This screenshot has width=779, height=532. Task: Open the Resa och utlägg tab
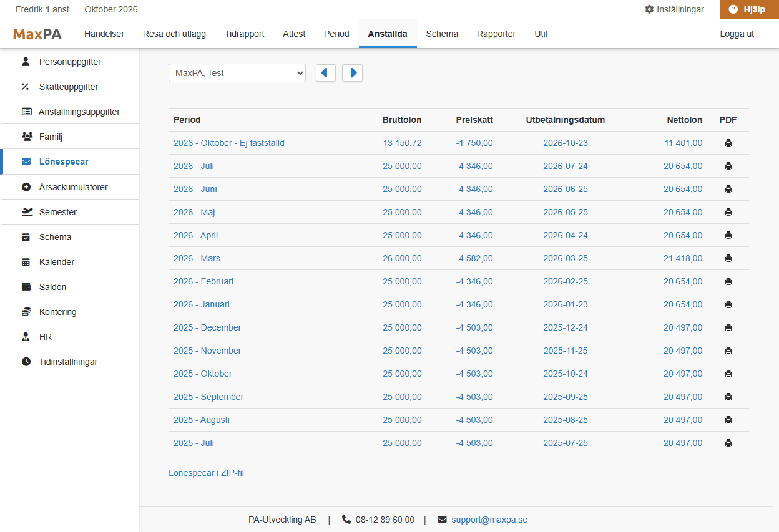pyautogui.click(x=174, y=34)
